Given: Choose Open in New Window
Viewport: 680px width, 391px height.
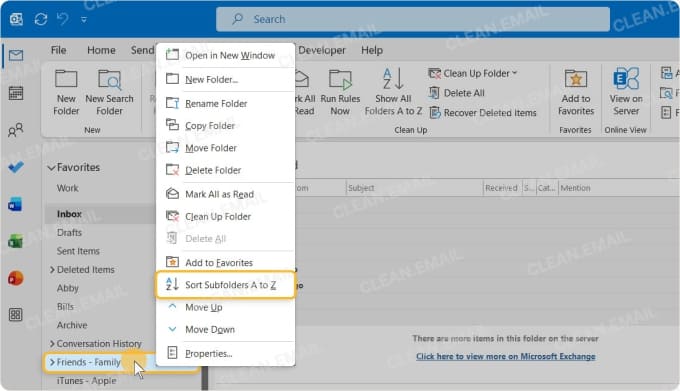Looking at the screenshot, I should pyautogui.click(x=226, y=55).
